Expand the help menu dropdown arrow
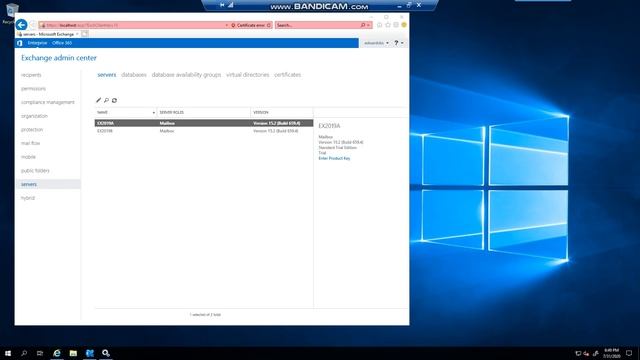The height and width of the screenshot is (360, 640). 402,43
